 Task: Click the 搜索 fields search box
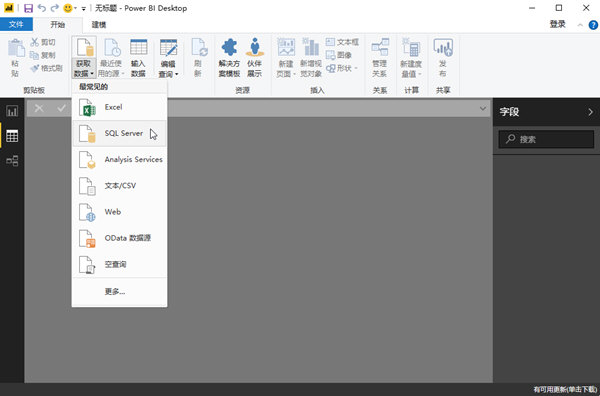(x=546, y=139)
